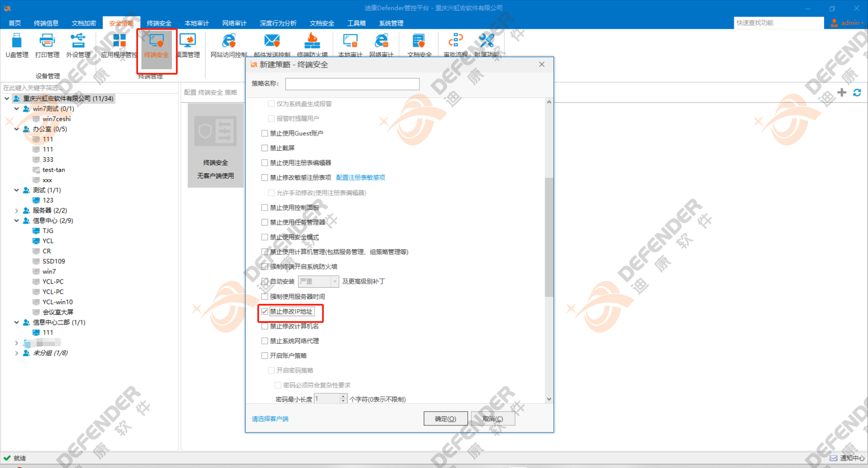Open 邮件发送控制 mail control
The width and height of the screenshot is (868, 468).
[272, 46]
